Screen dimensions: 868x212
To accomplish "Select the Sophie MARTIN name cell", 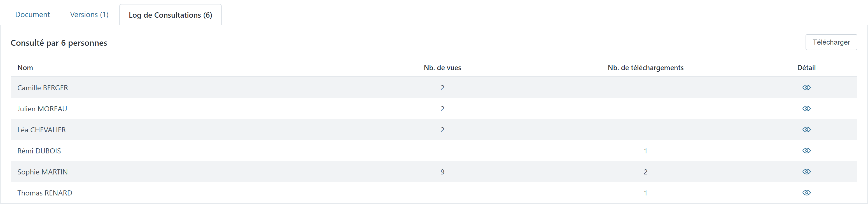I will tap(43, 172).
